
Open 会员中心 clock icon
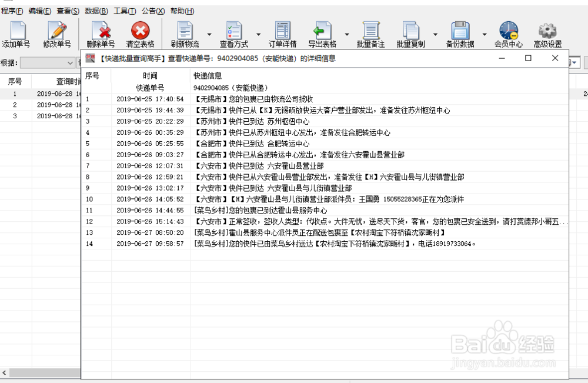point(509,31)
